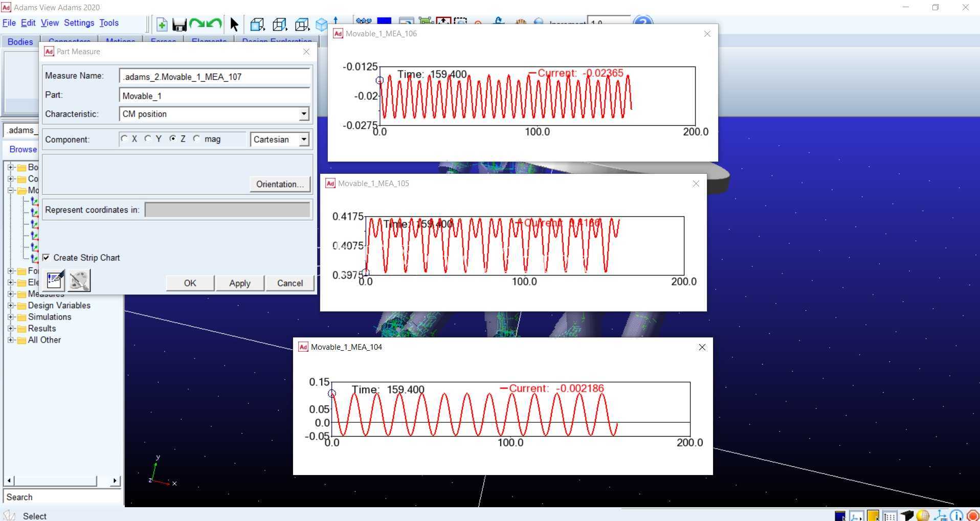Click the first view cube icon in toolbar
Image resolution: width=980 pixels, height=521 pixels.
point(257,24)
